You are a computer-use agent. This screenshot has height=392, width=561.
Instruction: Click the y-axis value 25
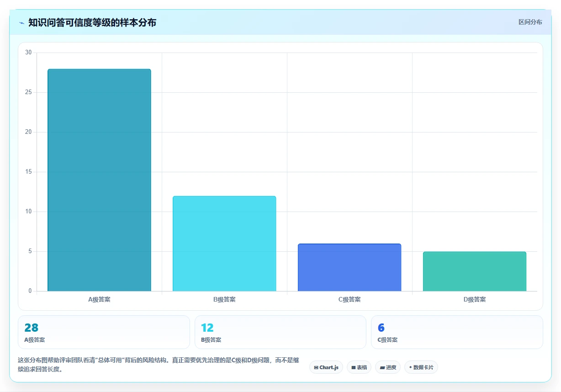[x=28, y=92]
